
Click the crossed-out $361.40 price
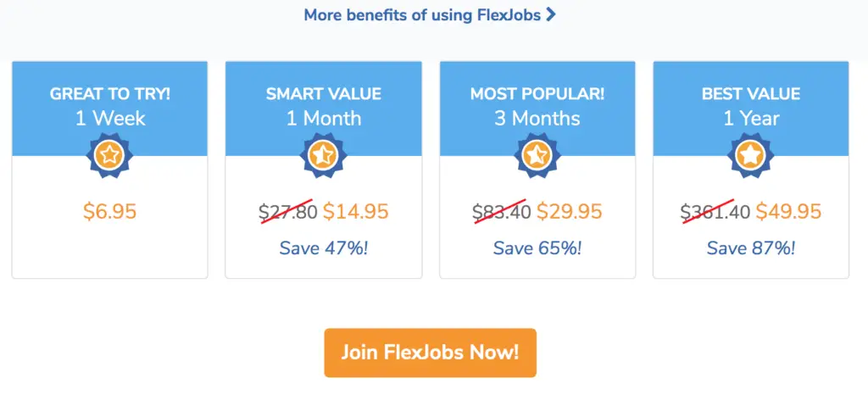[x=715, y=211]
